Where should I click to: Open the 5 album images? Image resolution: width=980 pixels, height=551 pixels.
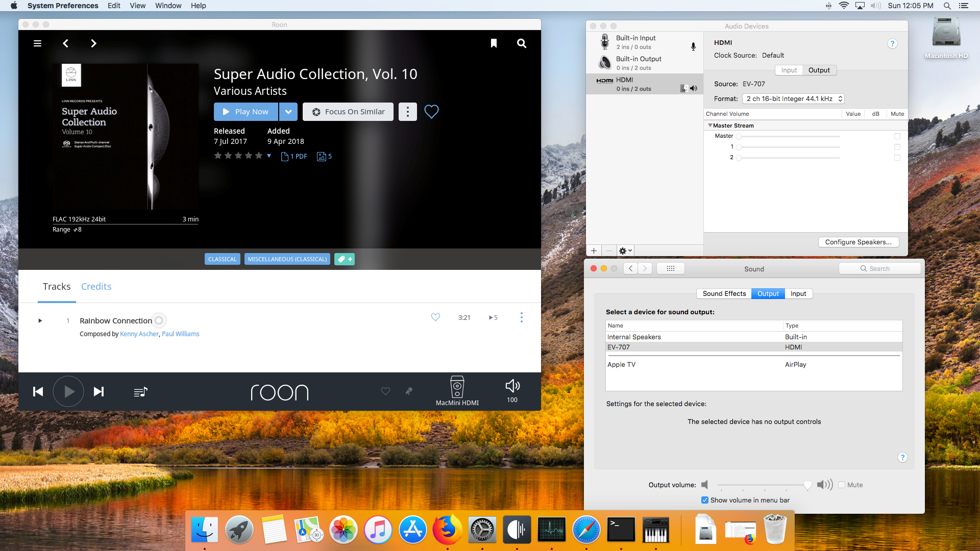pos(325,156)
